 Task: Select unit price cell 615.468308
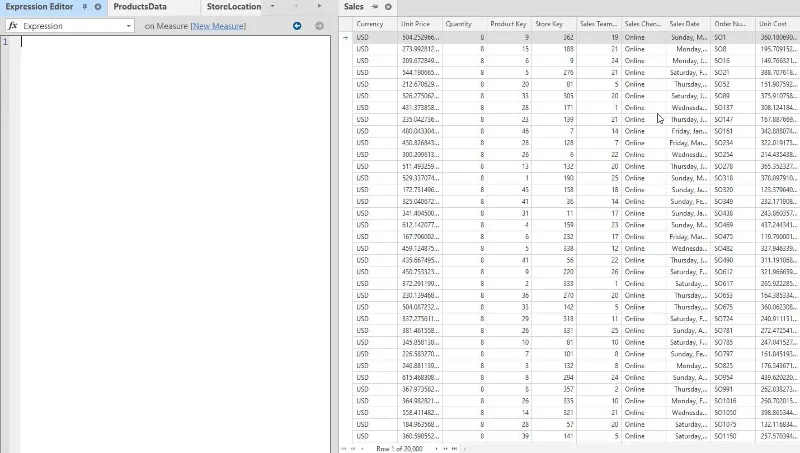pos(419,378)
